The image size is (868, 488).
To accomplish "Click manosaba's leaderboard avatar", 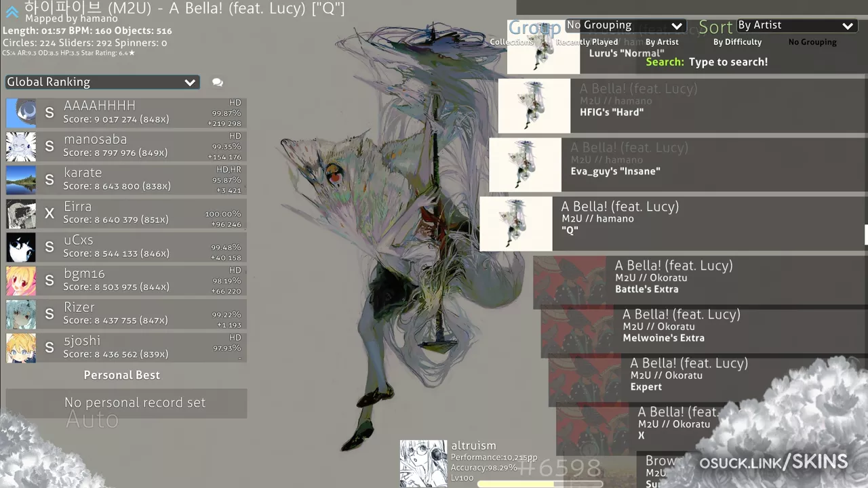I will [x=21, y=146].
